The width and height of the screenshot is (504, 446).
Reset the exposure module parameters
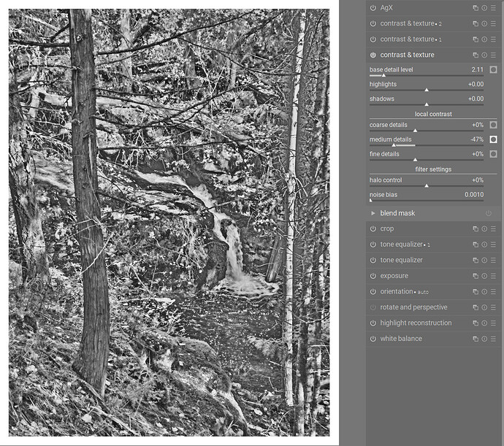[484, 276]
